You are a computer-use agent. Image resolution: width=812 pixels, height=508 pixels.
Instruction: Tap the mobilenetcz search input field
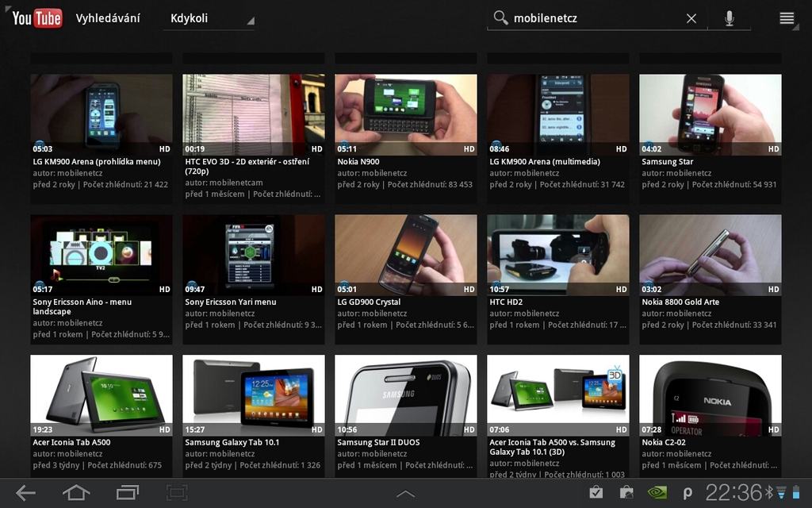pos(595,17)
